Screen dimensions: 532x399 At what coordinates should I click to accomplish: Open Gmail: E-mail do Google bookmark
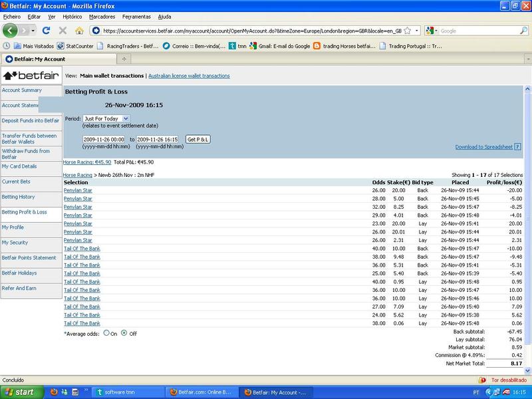point(280,46)
